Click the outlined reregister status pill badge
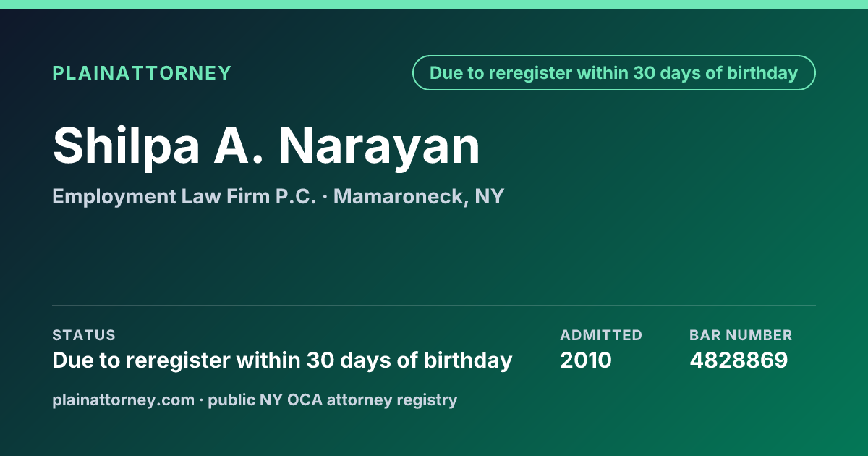868x456 pixels. click(x=613, y=73)
